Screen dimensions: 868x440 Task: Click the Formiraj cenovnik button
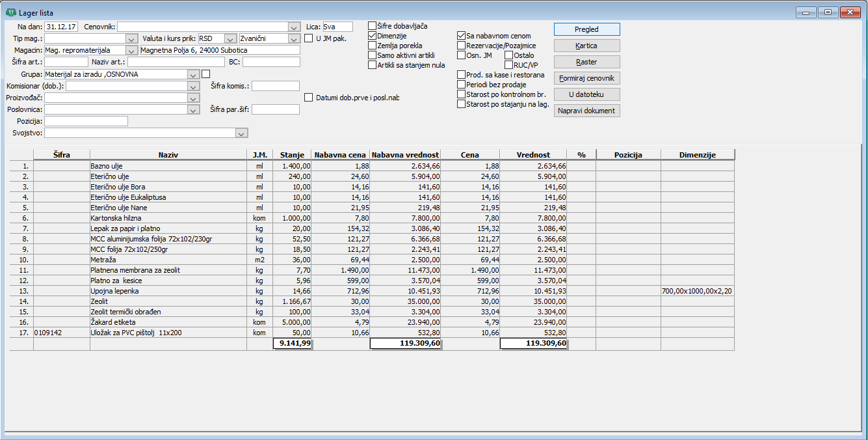click(x=586, y=78)
